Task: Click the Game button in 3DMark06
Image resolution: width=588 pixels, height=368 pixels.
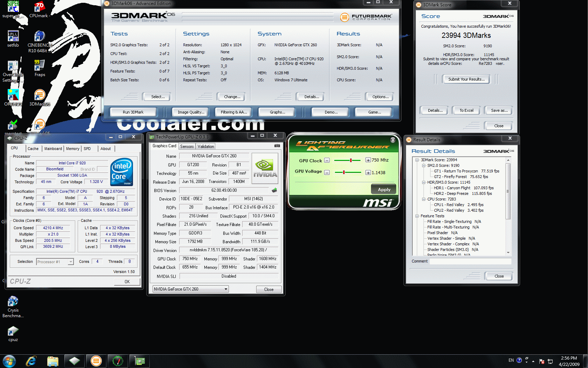Action: pyautogui.click(x=374, y=112)
